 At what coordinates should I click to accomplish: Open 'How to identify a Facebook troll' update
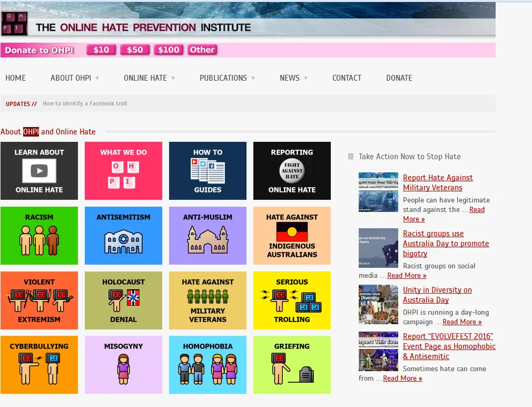point(85,103)
